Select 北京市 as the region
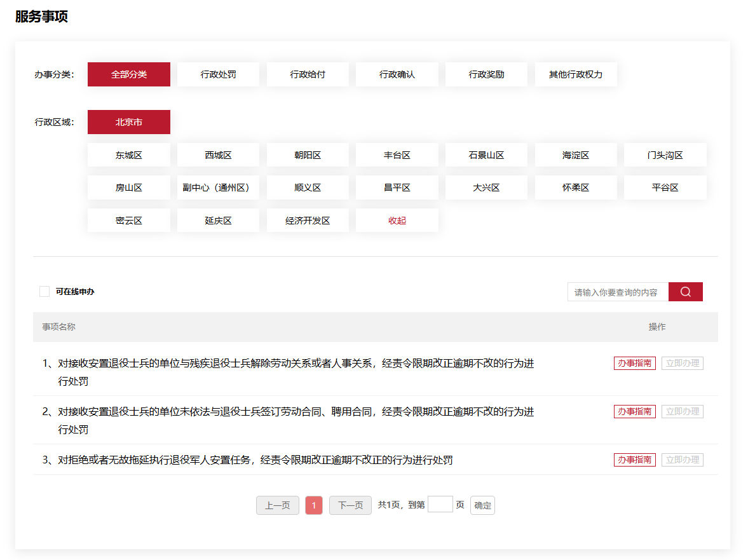This screenshot has height=560, width=748. [128, 121]
